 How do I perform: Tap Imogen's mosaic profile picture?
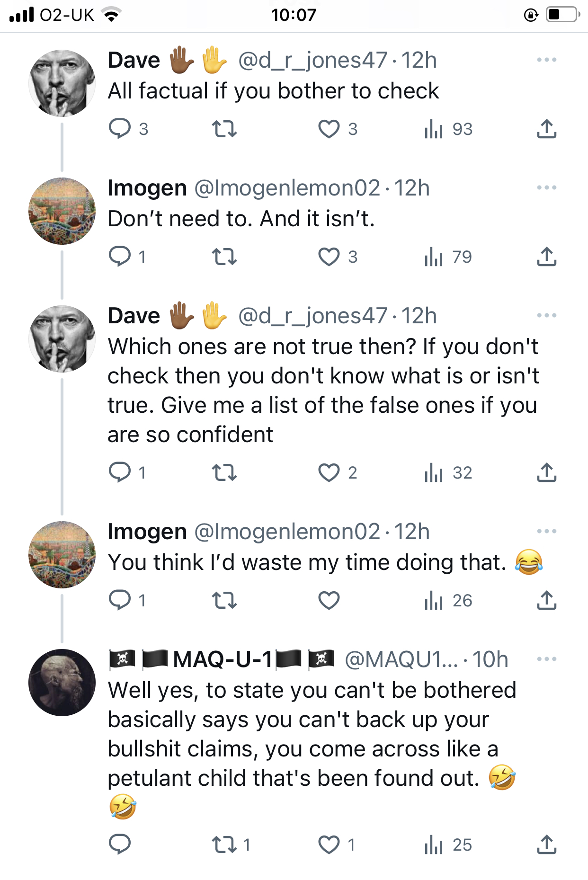tap(62, 211)
